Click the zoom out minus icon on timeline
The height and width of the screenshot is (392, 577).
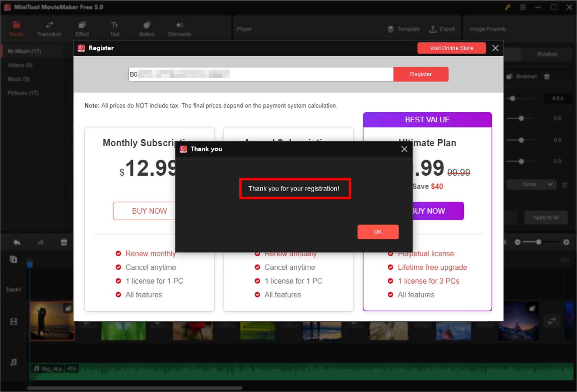517,242
